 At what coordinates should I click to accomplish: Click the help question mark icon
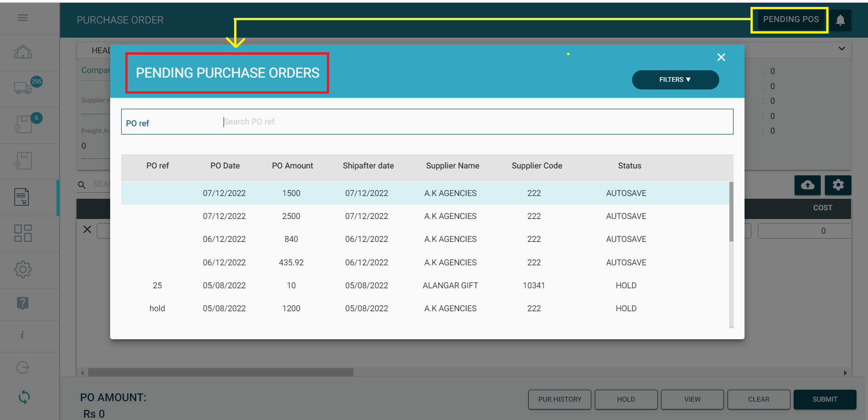tap(22, 303)
